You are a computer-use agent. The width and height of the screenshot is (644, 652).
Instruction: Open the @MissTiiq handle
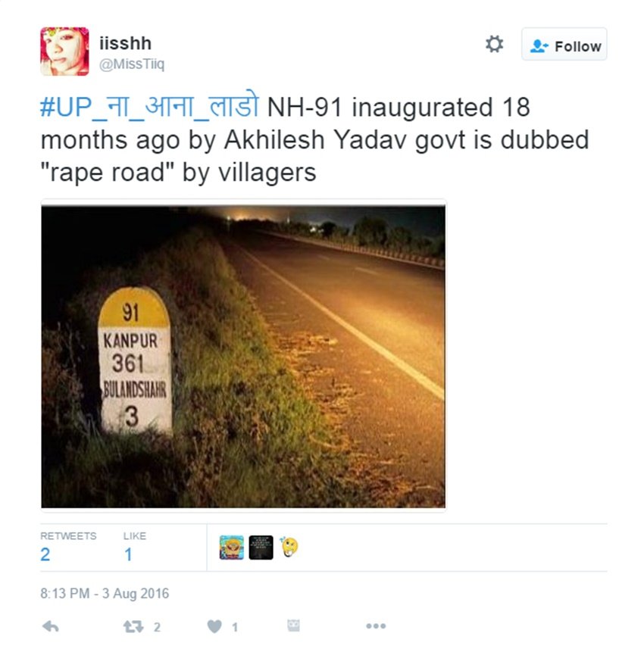[132, 64]
